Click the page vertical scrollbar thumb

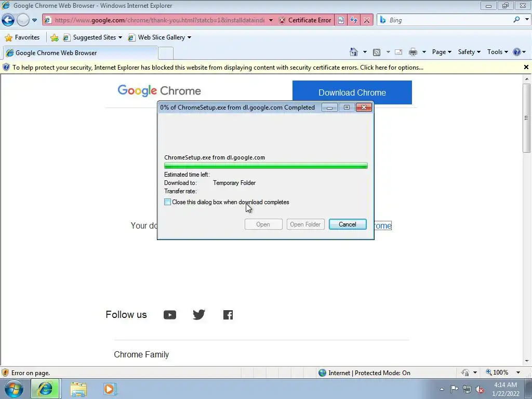(526, 118)
